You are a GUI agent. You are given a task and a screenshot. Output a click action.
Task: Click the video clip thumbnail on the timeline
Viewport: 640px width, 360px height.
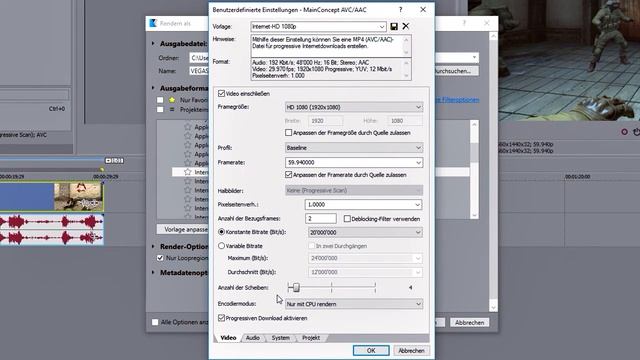[x=78, y=197]
